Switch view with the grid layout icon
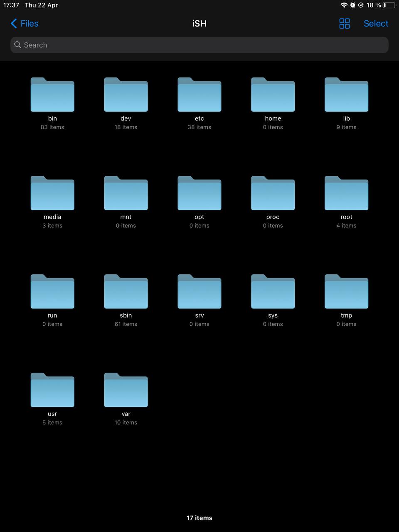The width and height of the screenshot is (399, 532). [345, 24]
